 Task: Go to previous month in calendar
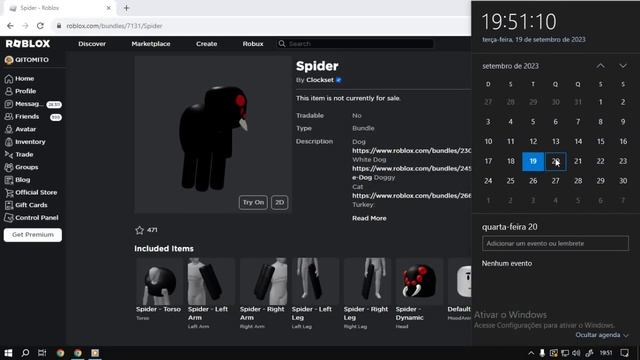click(x=600, y=66)
